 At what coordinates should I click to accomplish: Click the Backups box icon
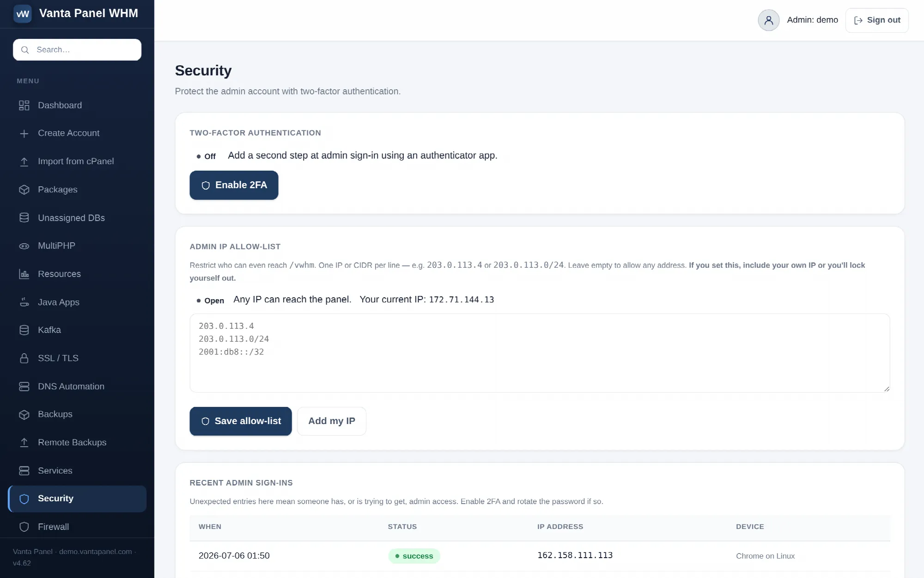24,415
